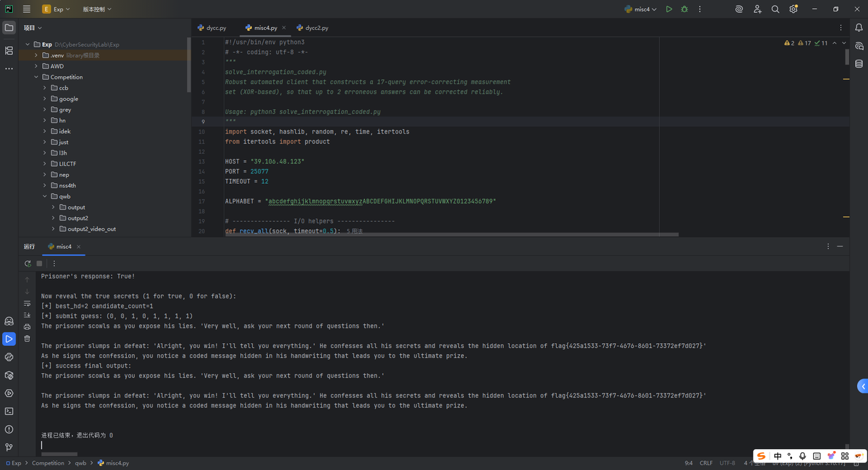The height and width of the screenshot is (470, 868).
Task: Open the Database tool window
Action: click(x=859, y=64)
